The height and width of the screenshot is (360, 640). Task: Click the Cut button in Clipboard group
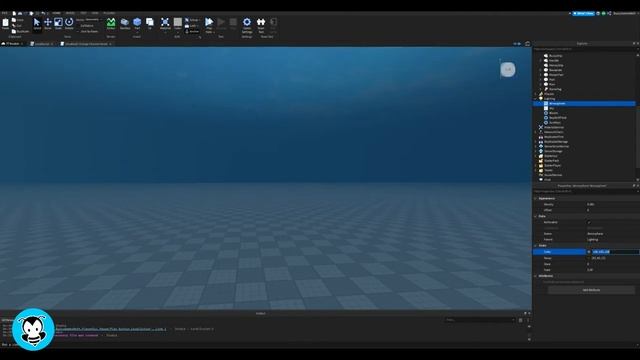(x=17, y=26)
